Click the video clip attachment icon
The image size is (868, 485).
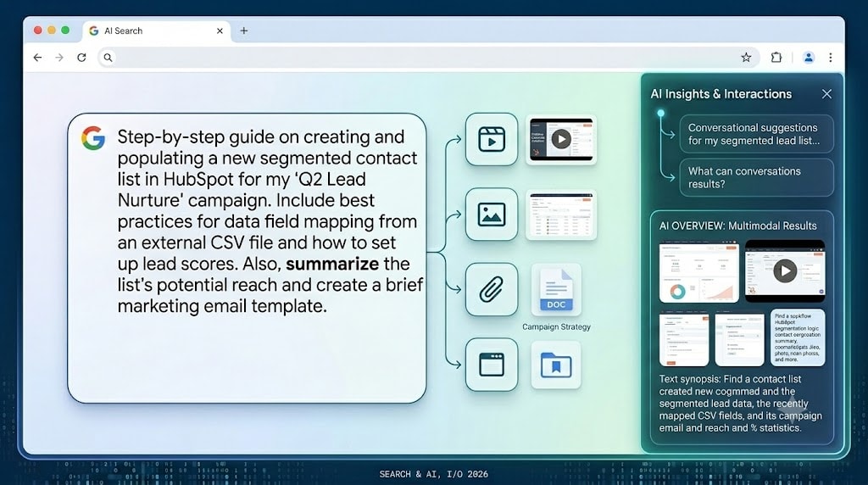[492, 140]
